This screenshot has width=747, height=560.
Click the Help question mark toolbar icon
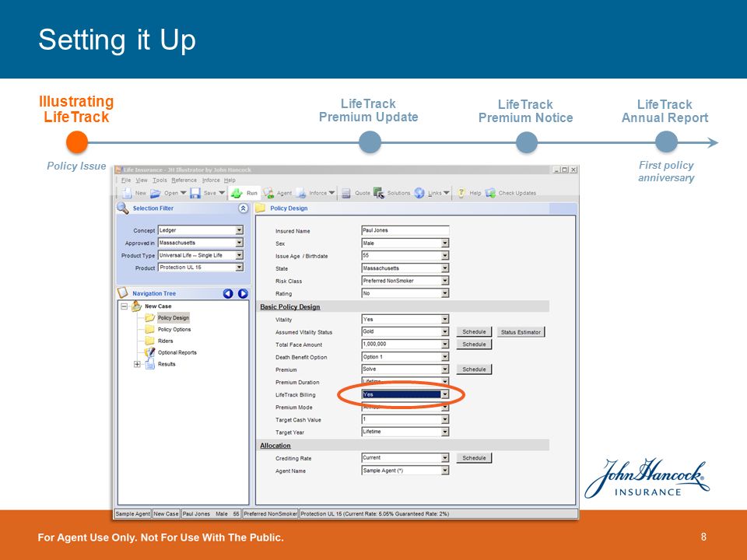tap(461, 193)
